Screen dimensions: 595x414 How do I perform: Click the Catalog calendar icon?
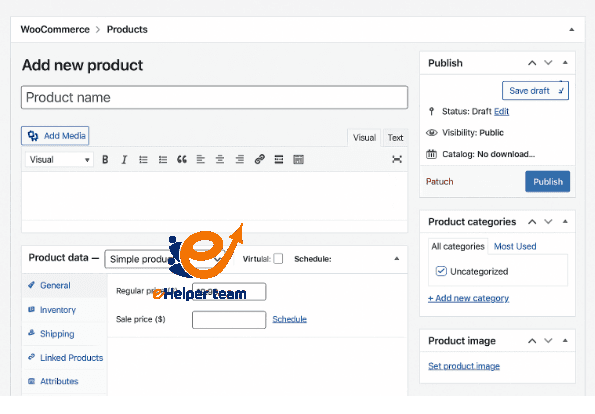click(431, 154)
